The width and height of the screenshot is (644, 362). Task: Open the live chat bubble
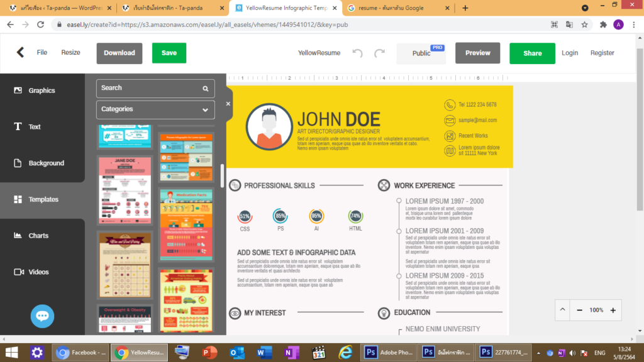tap(42, 315)
